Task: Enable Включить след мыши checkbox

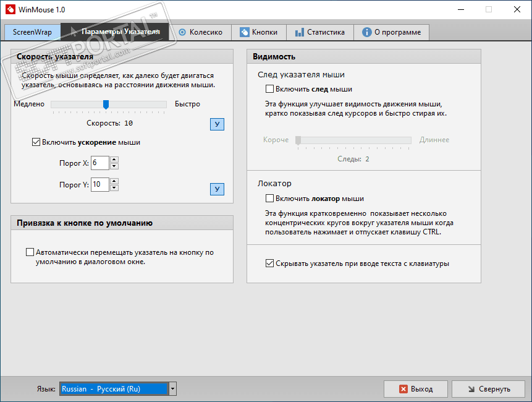Action: point(269,89)
